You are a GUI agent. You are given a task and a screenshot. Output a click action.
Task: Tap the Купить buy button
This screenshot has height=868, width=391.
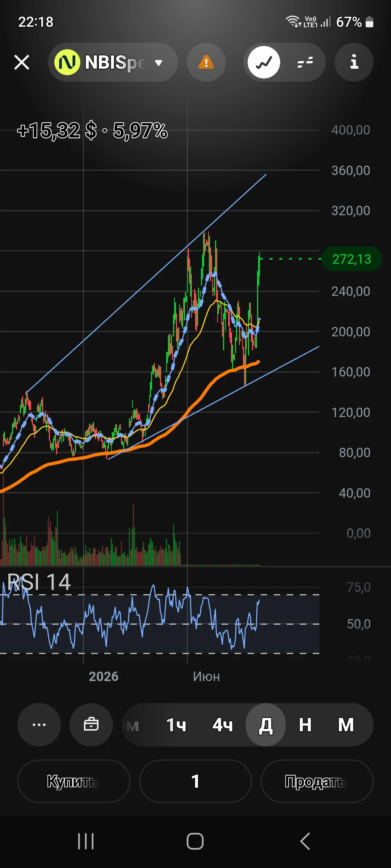(x=74, y=781)
